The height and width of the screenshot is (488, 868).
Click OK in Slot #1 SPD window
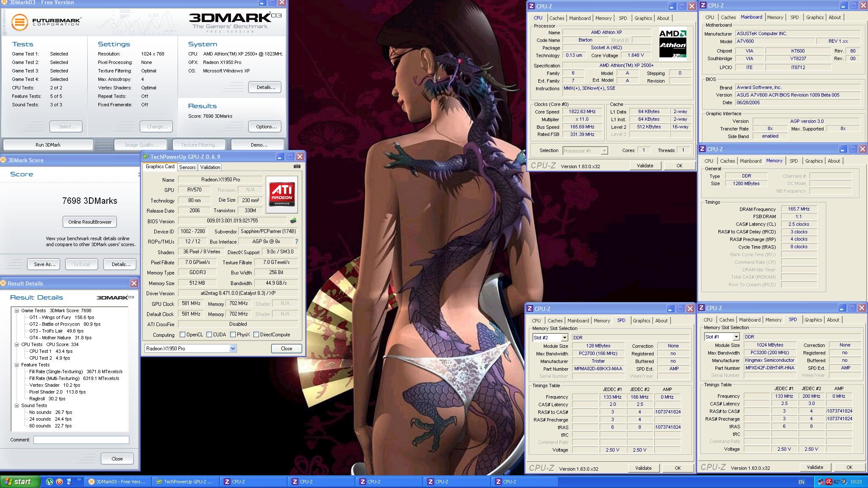click(849, 467)
